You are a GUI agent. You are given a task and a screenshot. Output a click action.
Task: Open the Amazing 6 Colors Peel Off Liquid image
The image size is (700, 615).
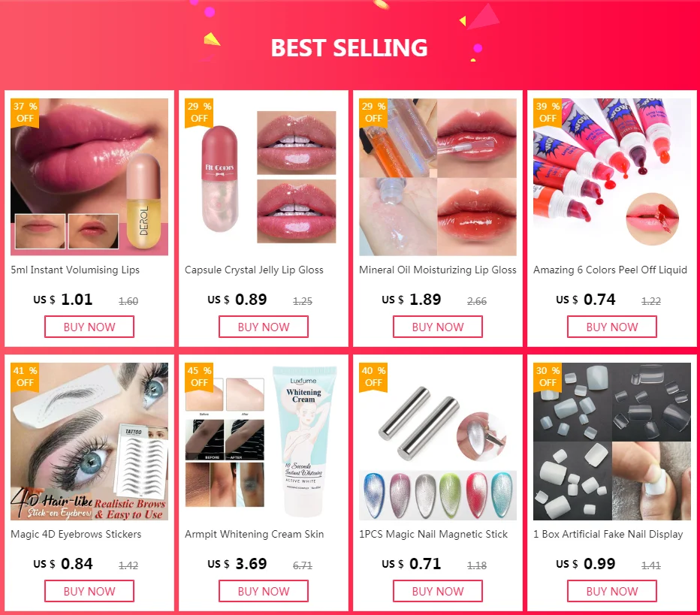[612, 176]
